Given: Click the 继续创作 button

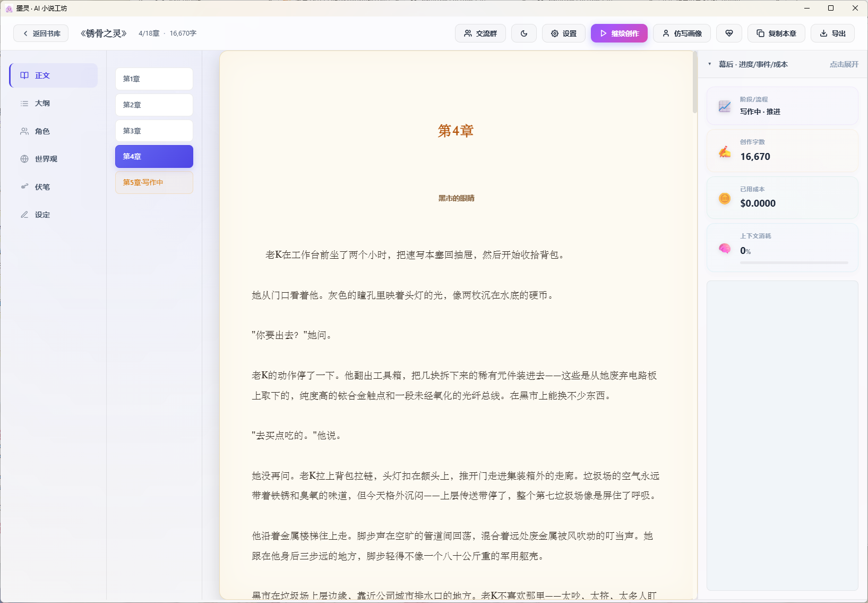Looking at the screenshot, I should [619, 33].
